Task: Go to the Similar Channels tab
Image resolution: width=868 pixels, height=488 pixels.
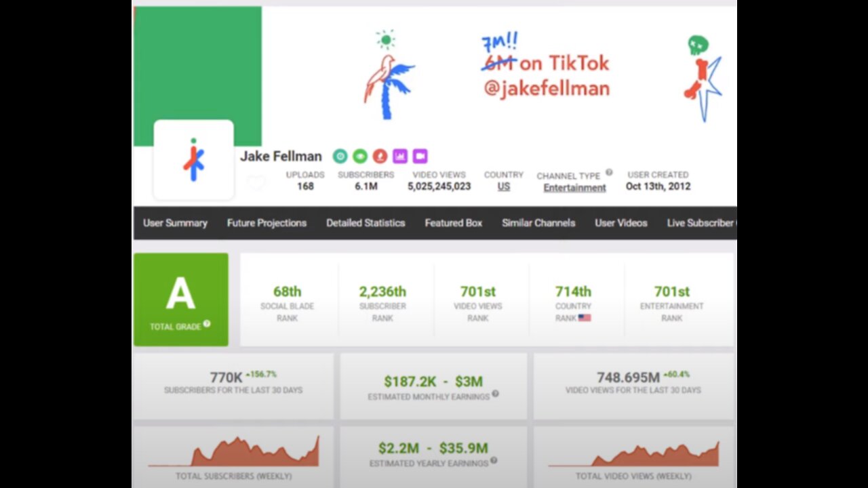Action: [538, 223]
